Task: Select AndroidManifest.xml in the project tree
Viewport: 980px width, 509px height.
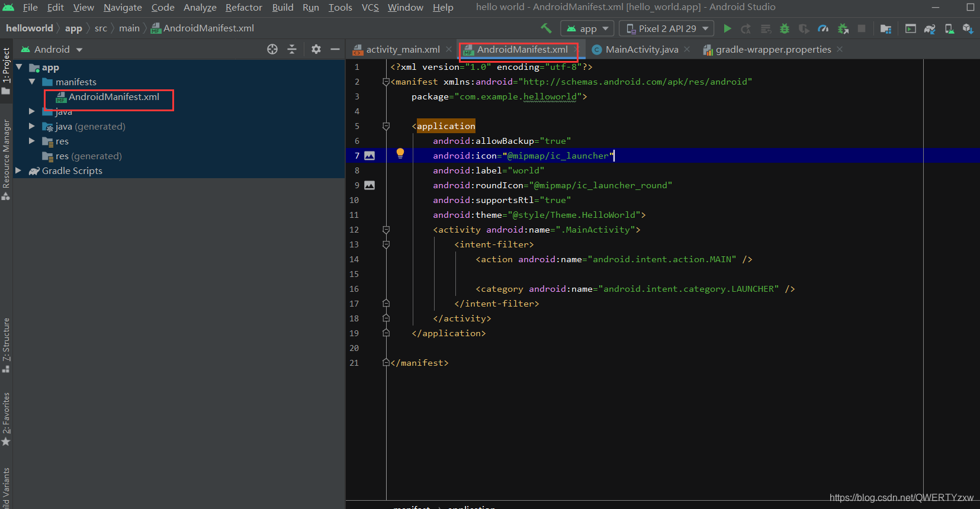Action: coord(114,96)
